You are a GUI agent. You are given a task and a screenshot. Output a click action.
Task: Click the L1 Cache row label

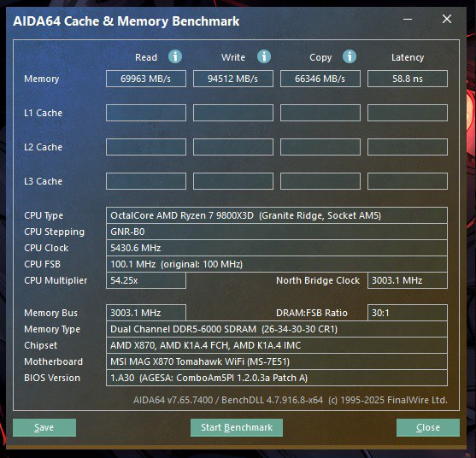[43, 113]
